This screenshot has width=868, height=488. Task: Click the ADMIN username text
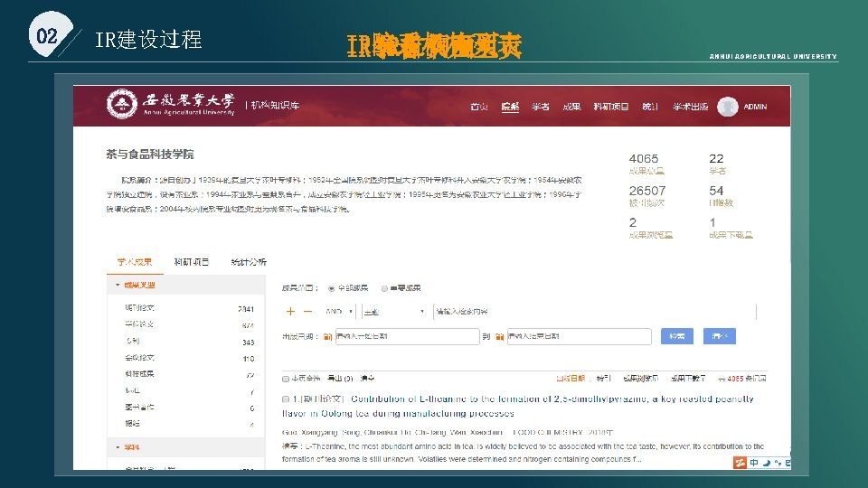click(x=755, y=107)
